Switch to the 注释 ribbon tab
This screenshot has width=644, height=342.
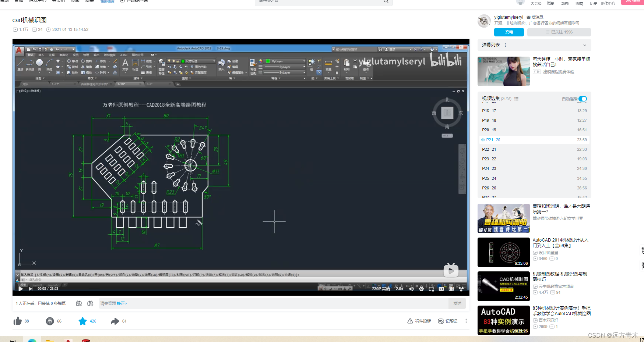[x=52, y=55]
